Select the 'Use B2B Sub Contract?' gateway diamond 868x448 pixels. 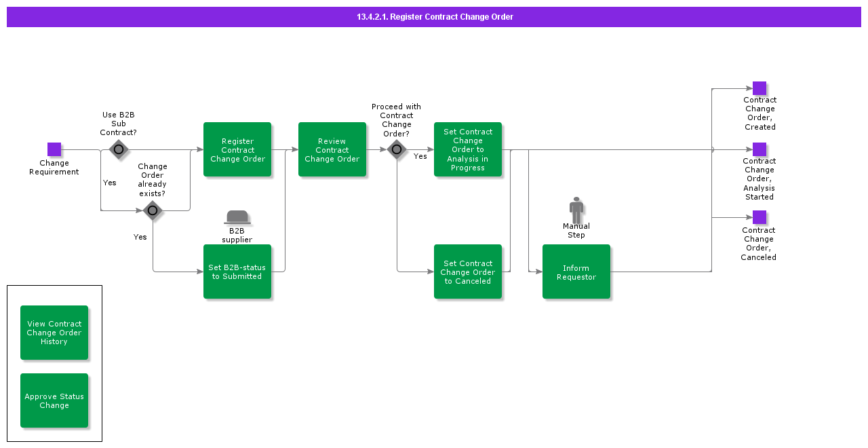119,149
